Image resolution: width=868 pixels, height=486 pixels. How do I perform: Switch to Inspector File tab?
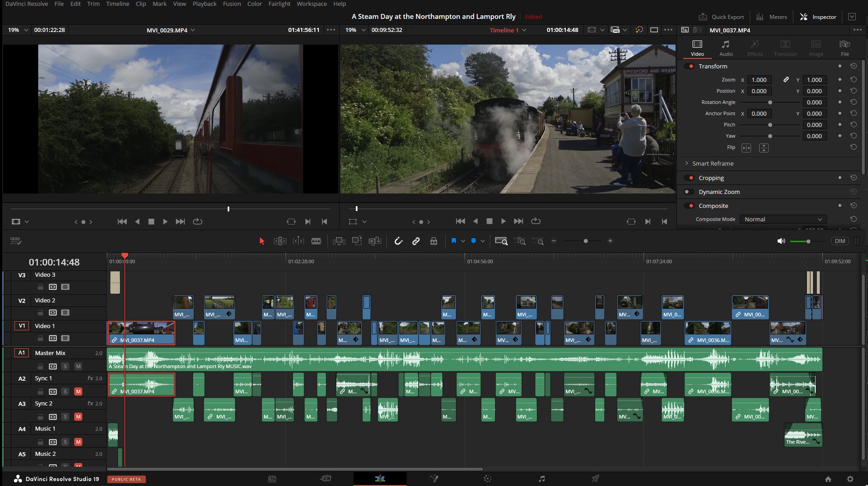[x=845, y=48]
